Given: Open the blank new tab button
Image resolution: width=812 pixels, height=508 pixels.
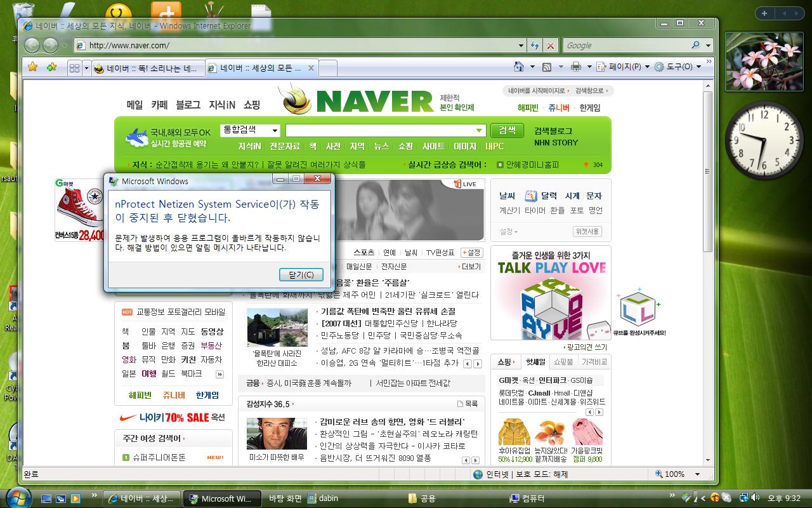Looking at the screenshot, I should pyautogui.click(x=328, y=68).
